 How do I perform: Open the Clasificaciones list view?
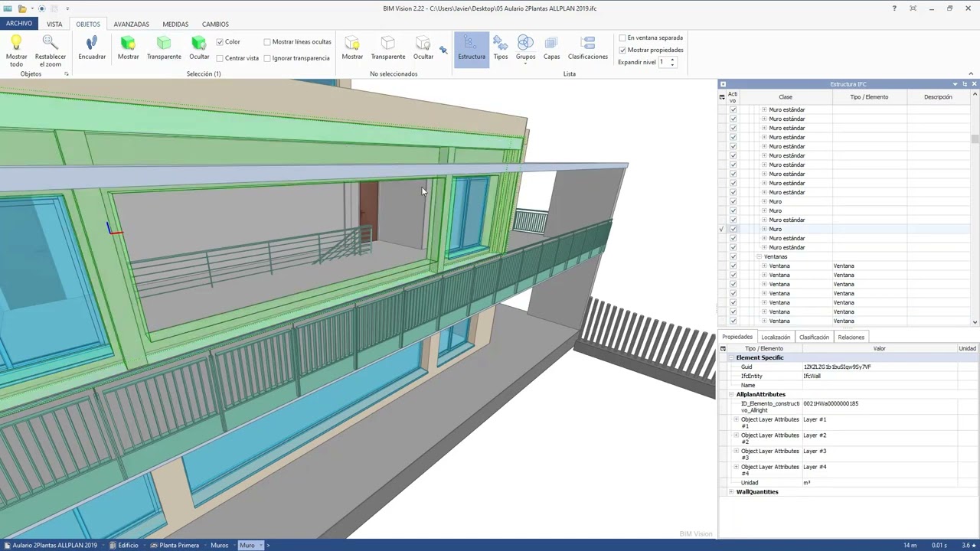[588, 49]
